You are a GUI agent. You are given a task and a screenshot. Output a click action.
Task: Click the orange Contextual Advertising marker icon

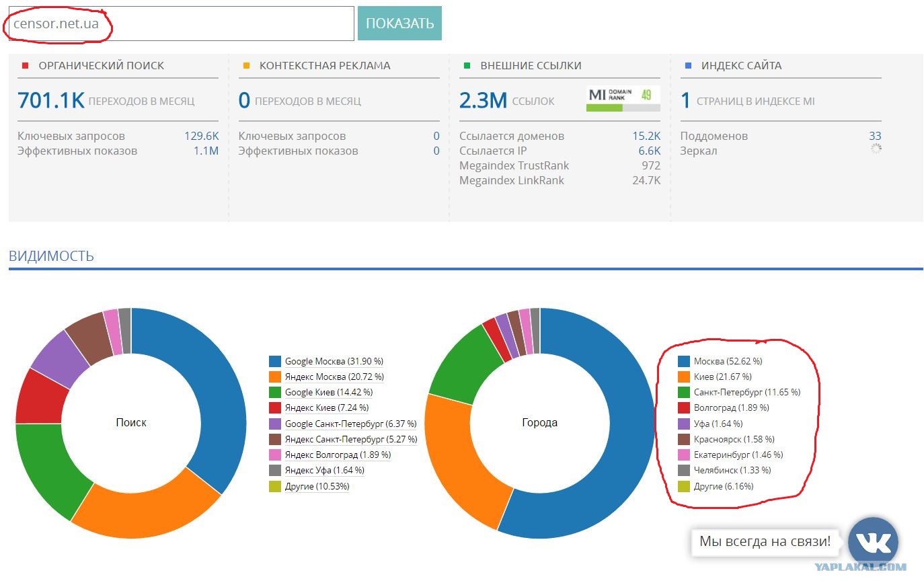click(x=246, y=66)
